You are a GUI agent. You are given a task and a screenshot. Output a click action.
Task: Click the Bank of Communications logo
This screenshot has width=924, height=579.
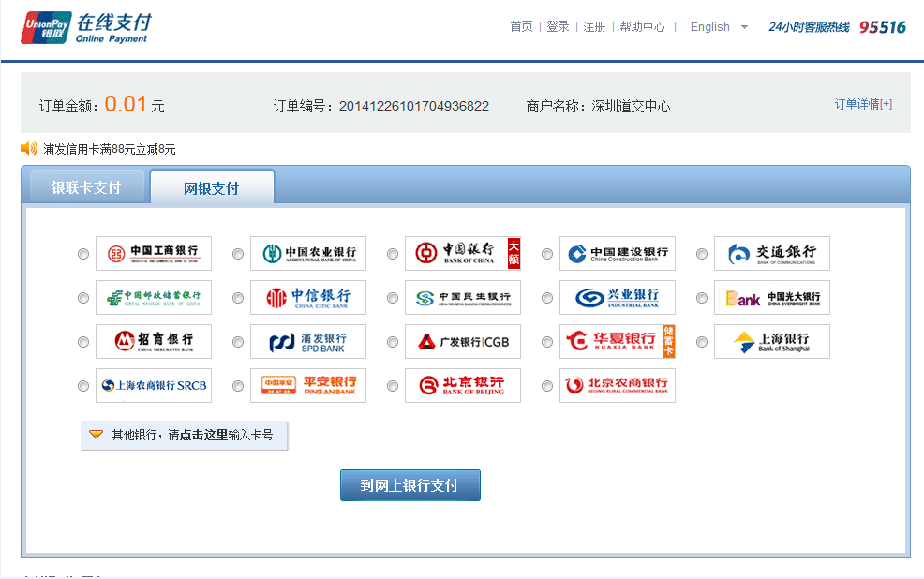(772, 253)
